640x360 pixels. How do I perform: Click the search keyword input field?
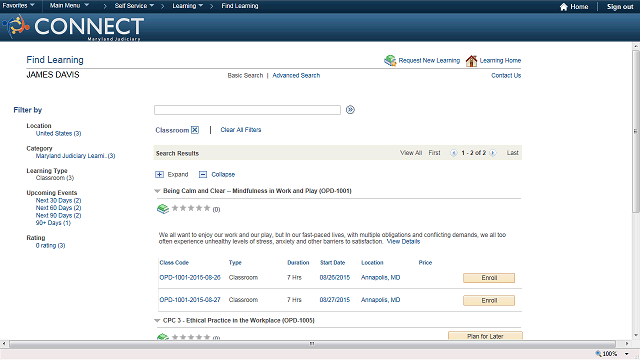pos(247,110)
